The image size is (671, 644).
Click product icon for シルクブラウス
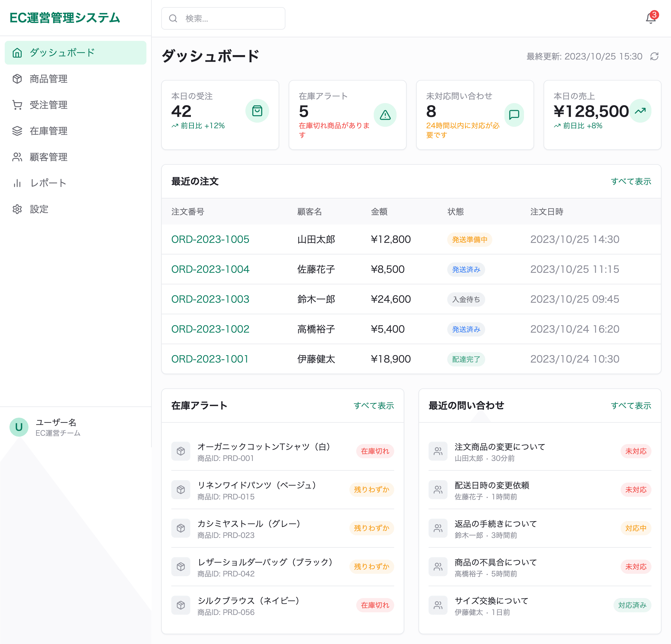(181, 605)
